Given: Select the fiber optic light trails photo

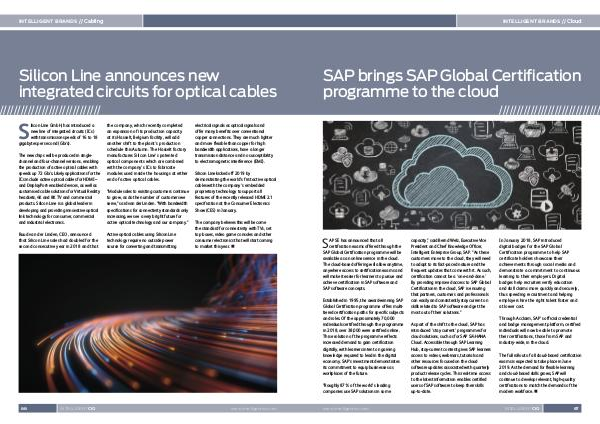Looking at the screenshot, I should click(148, 323).
